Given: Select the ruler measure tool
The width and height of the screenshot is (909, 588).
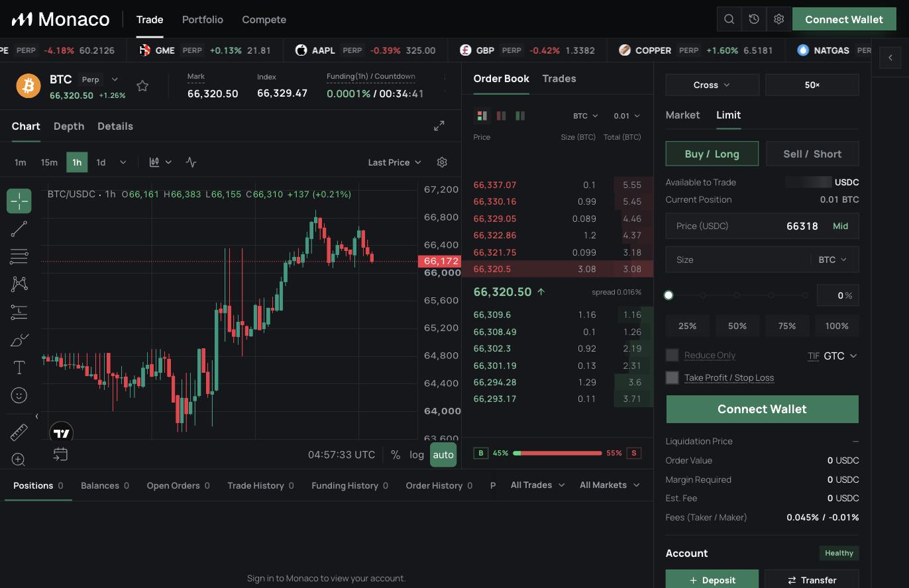Looking at the screenshot, I should pyautogui.click(x=19, y=432).
